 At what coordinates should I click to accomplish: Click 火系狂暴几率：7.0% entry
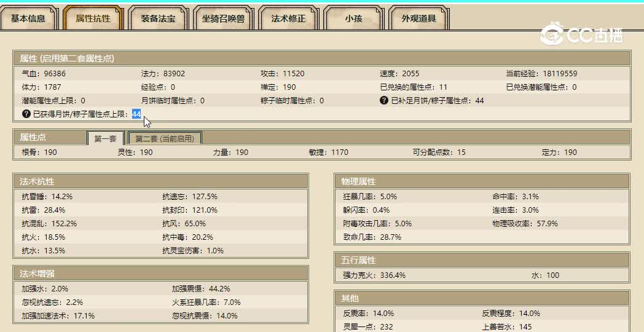tap(206, 302)
